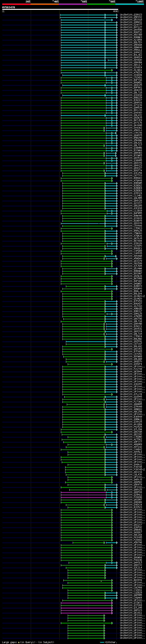Select the UniRef100_O04694 label
The image size is (146, 644).
[131, 75]
